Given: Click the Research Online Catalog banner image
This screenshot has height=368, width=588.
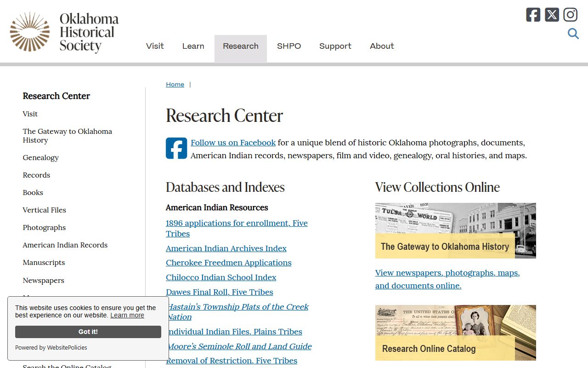Looking at the screenshot, I should click(455, 333).
